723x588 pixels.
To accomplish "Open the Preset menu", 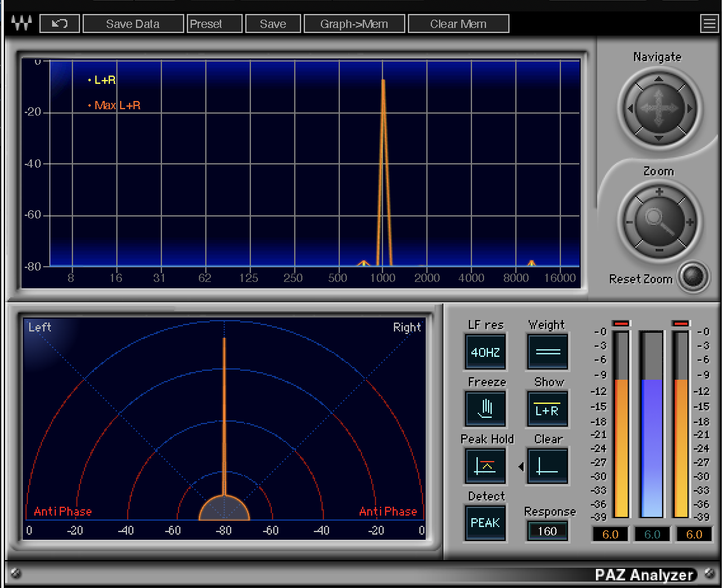I will [x=214, y=23].
